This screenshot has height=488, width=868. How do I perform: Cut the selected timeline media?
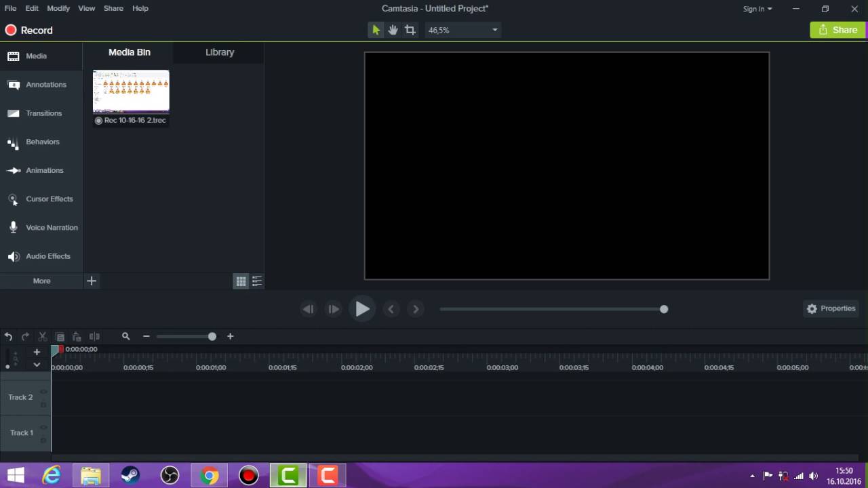click(42, 336)
